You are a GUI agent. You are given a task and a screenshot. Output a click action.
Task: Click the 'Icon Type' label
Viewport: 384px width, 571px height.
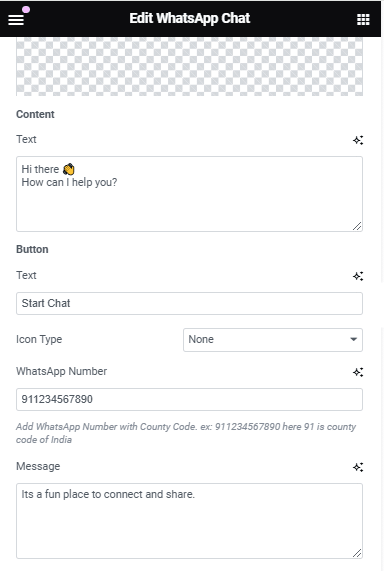pyautogui.click(x=39, y=339)
